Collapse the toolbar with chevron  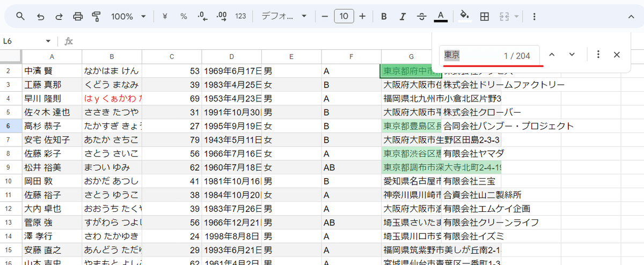(631, 17)
